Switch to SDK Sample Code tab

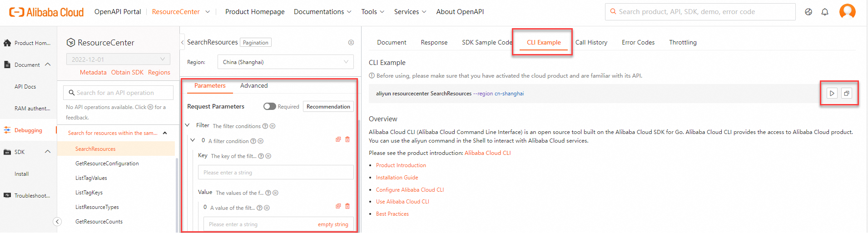click(487, 42)
